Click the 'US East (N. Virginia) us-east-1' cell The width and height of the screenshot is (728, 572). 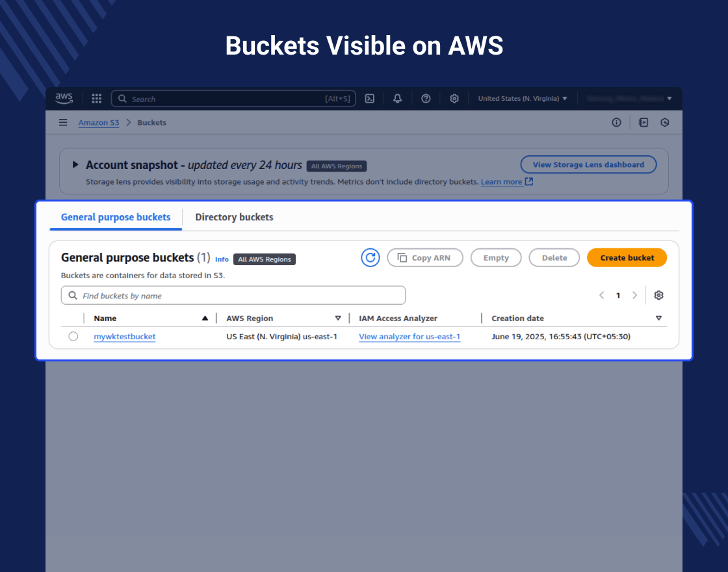coord(282,337)
